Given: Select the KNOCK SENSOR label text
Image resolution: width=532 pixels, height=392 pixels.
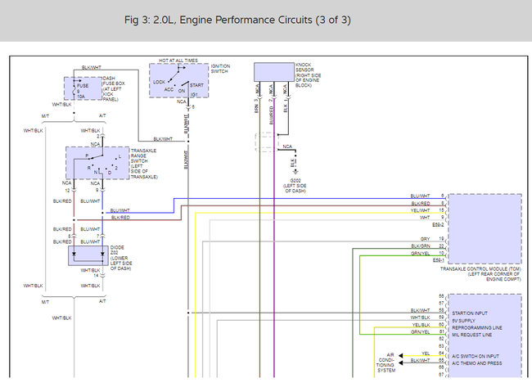Looking at the screenshot, I should pos(308,74).
